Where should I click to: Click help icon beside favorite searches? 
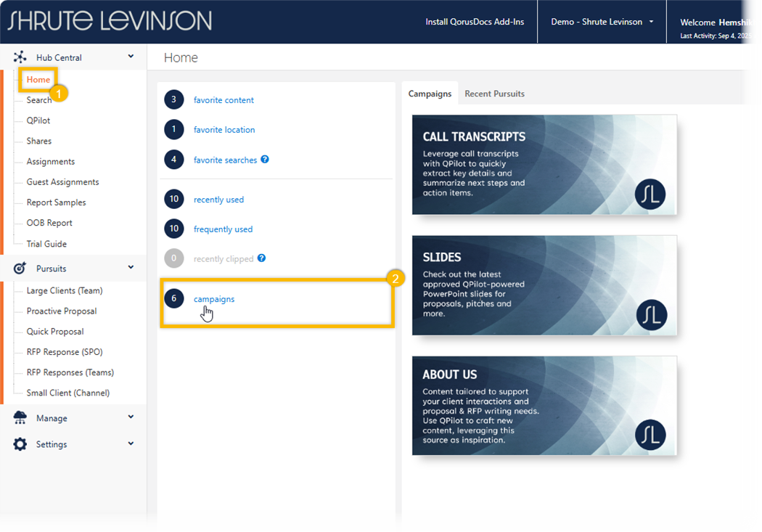(265, 159)
